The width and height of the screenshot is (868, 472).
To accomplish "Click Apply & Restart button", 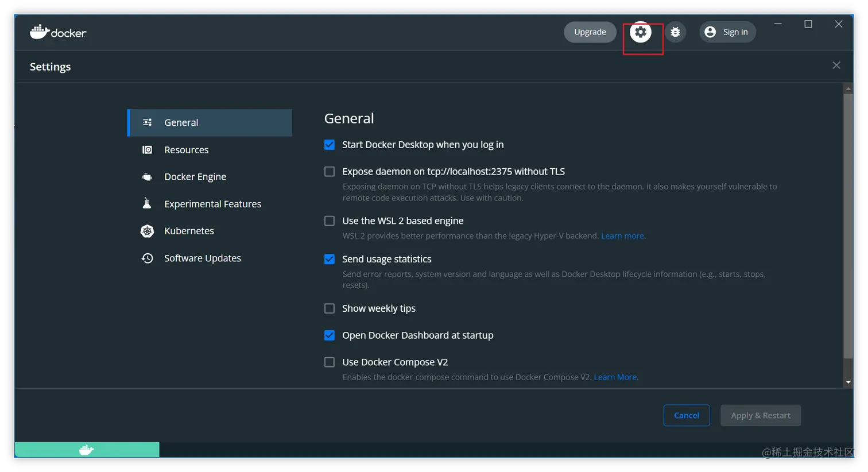I will click(761, 415).
